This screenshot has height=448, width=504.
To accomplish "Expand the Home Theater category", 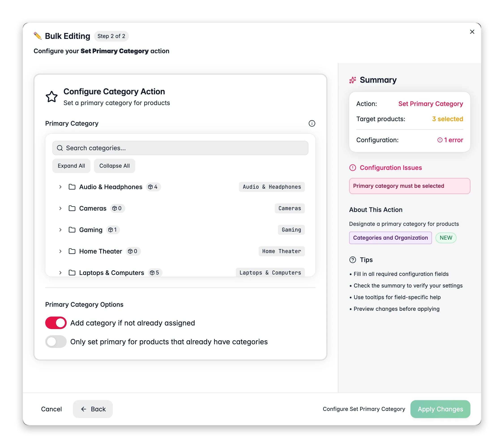I will click(x=60, y=251).
